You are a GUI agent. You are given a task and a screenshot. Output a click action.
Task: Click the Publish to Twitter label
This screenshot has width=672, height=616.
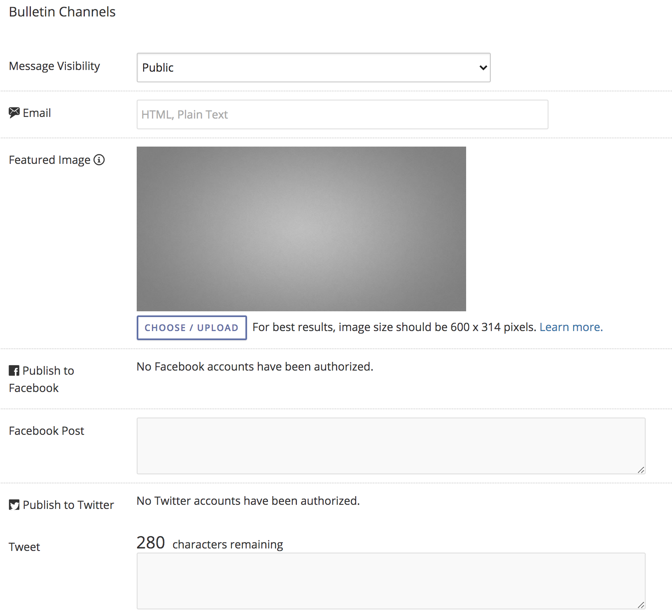tap(68, 504)
